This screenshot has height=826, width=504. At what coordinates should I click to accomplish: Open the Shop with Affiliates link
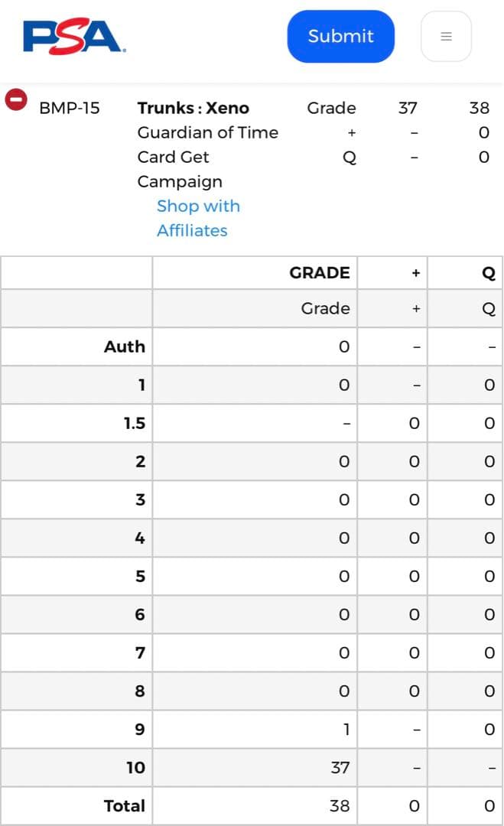click(x=197, y=218)
